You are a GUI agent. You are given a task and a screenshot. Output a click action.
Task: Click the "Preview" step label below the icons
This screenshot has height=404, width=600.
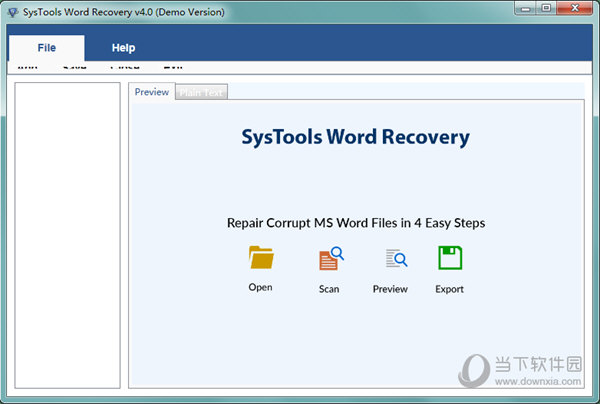coord(390,289)
